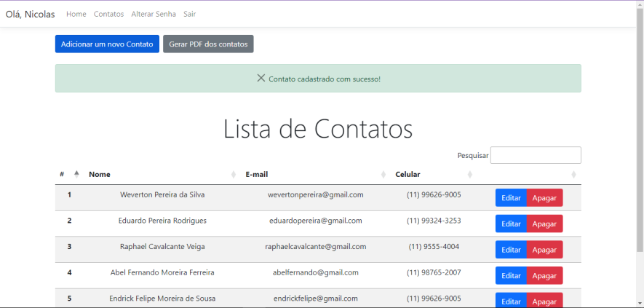Viewport: 644px width, 308px height.
Task: Log out using the Sair link
Action: (x=189, y=14)
